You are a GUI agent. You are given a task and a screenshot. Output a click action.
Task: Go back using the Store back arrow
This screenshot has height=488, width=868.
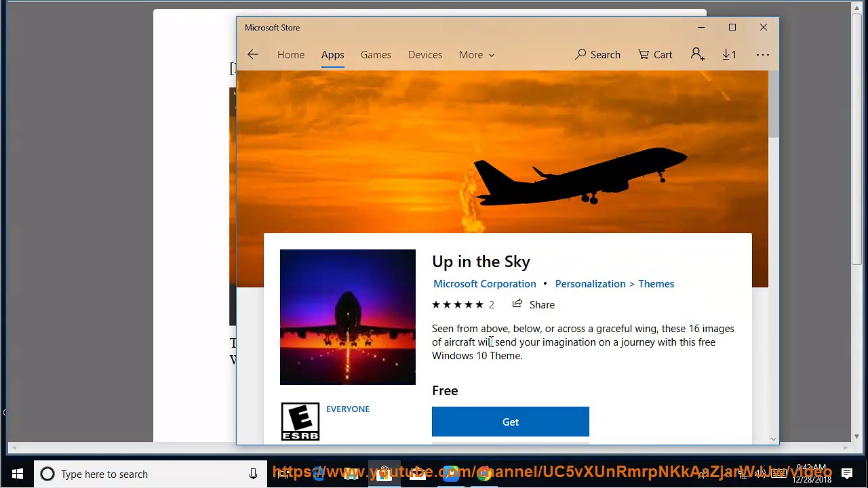(253, 55)
